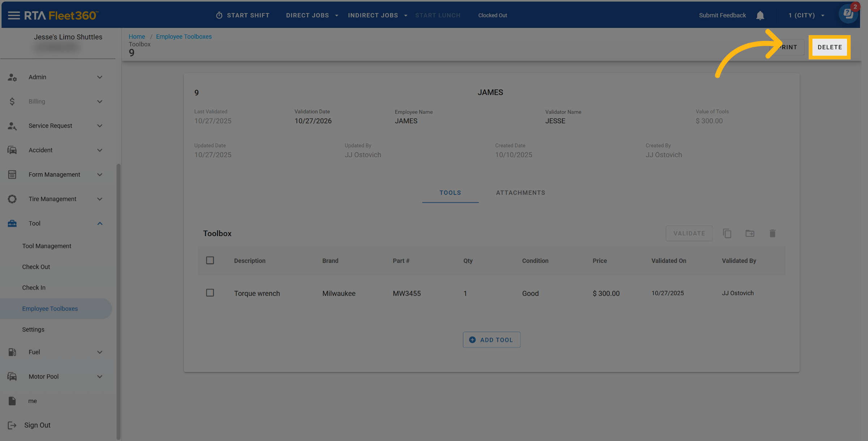Switch to the Attachments tab
868x441 pixels.
(x=520, y=193)
